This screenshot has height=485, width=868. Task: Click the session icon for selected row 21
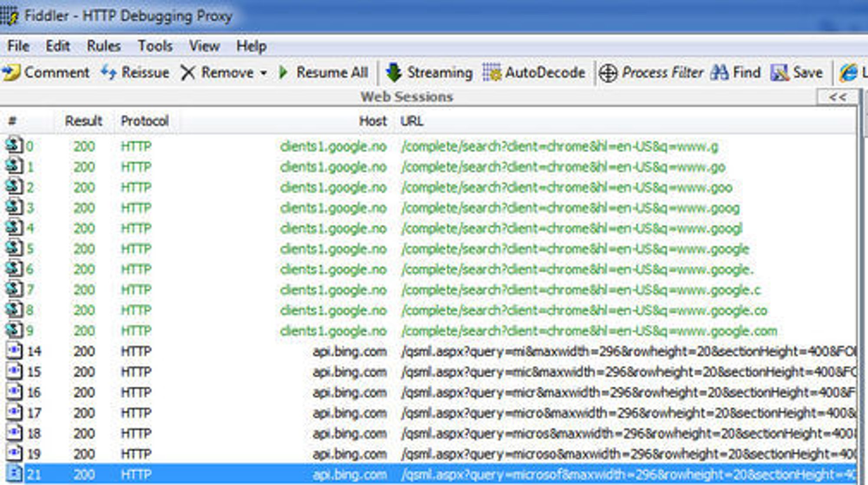14,473
